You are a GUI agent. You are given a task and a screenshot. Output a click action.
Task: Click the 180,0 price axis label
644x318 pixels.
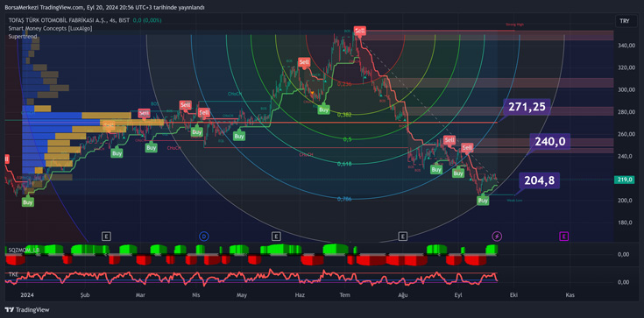point(626,223)
